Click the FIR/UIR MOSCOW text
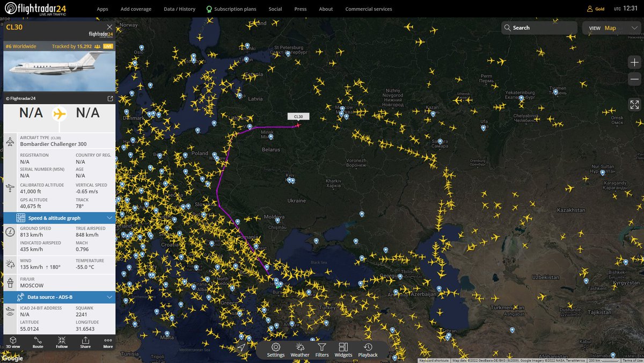Screen dimensions: 644x363 click(31, 285)
